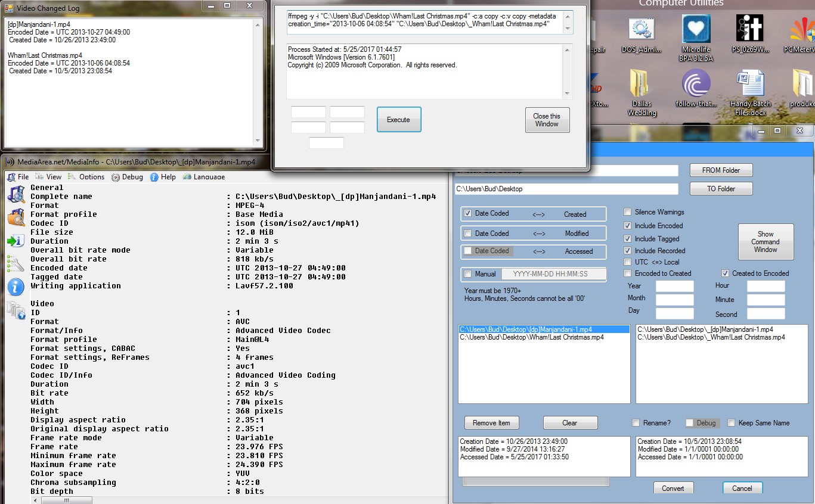Screen dimensions: 815x504
Task: Click the MediaInfo open file sidebar icon
Action: point(16,194)
